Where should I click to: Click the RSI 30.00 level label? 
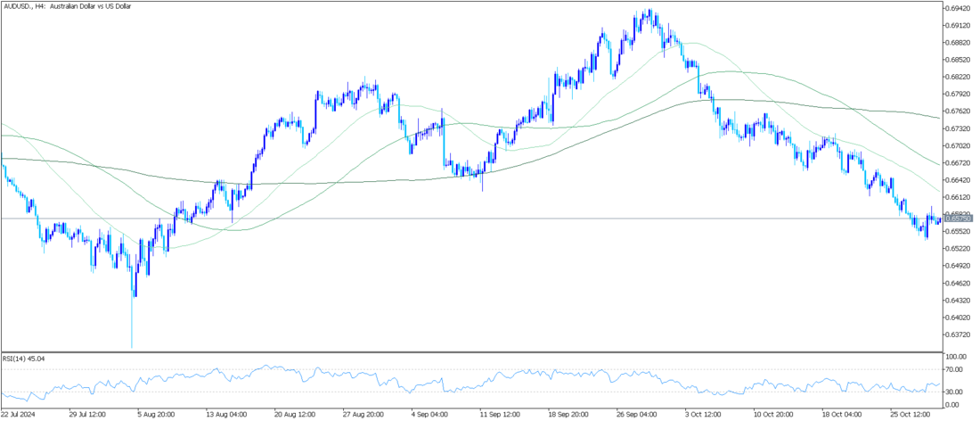pos(955,392)
